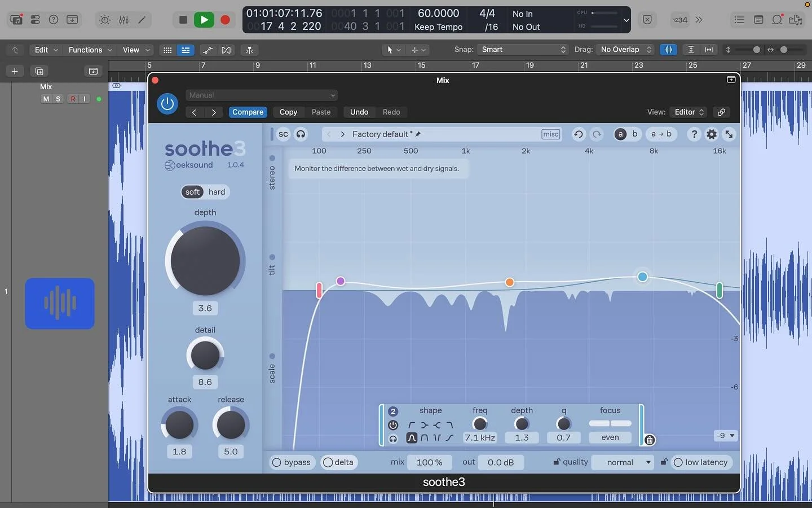Image resolution: width=812 pixels, height=508 pixels.
Task: Open the View menu in Tracks area
Action: click(136, 50)
